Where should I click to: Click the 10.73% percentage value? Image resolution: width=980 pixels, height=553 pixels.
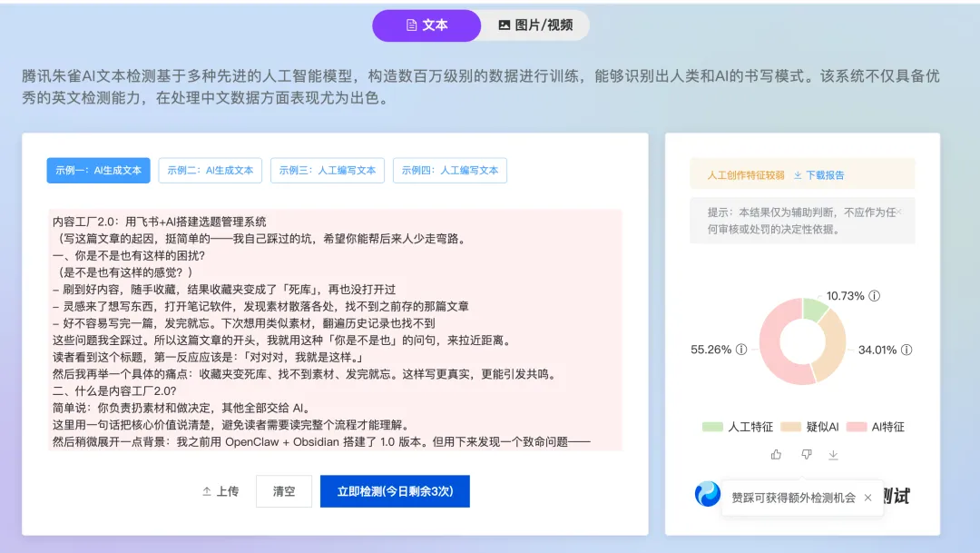845,296
